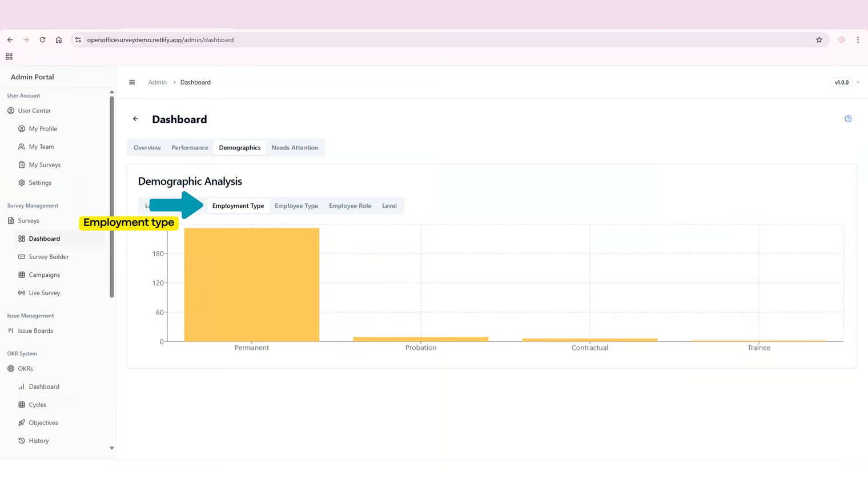Collapse the Surveys tree section
Screen dimensions: 868x488
tap(29, 221)
